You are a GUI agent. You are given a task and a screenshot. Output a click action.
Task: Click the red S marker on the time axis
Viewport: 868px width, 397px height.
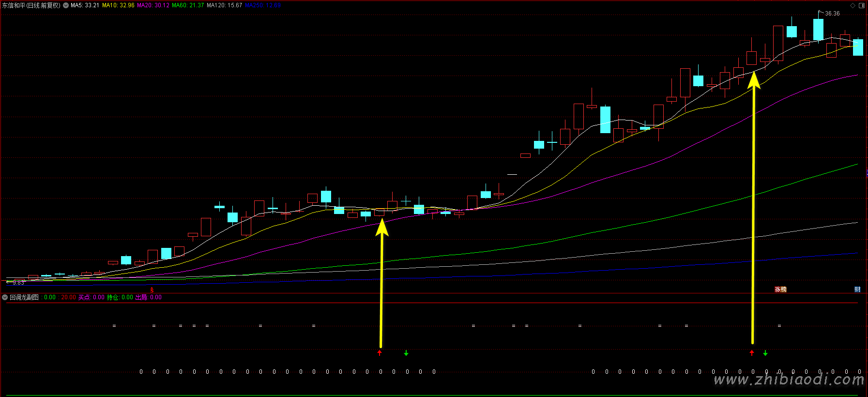click(x=152, y=290)
